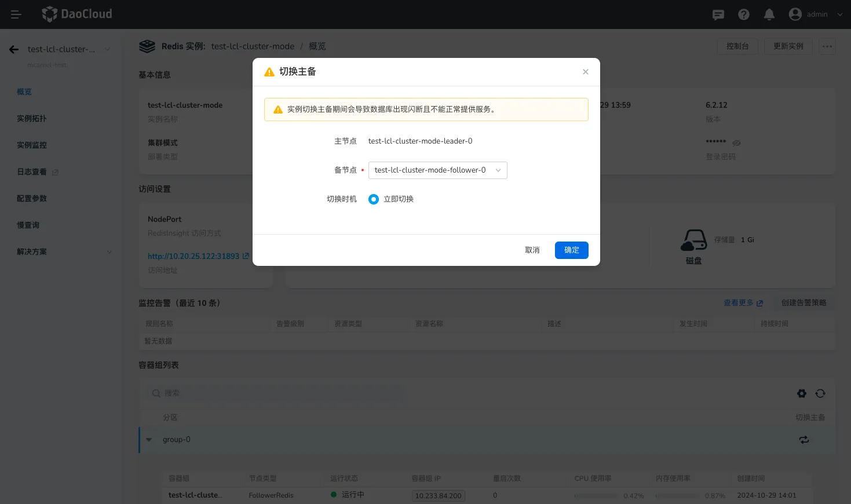Screen dimensions: 851x504
Task: Open the help question mark icon
Action: pyautogui.click(x=744, y=14)
